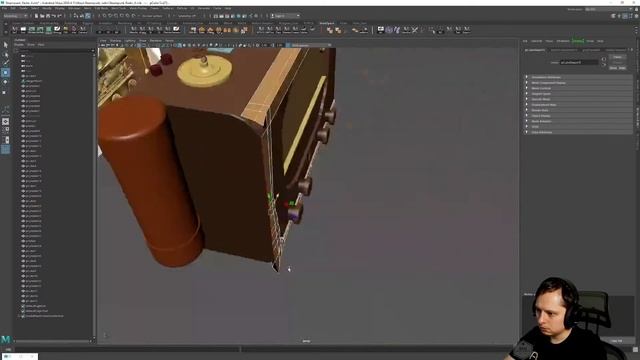Image resolution: width=640 pixels, height=360 pixels.
Task: Toggle snap to view planes magnet
Action: point(127,16)
